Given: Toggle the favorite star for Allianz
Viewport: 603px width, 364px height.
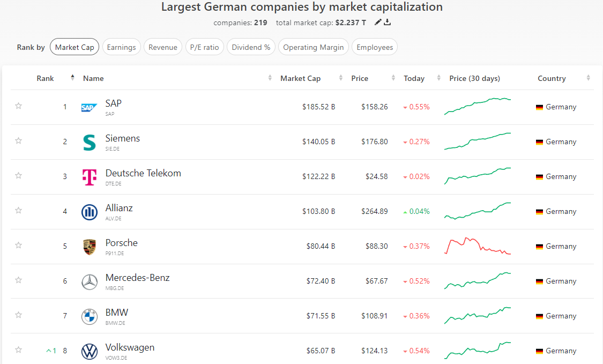Looking at the screenshot, I should pyautogui.click(x=19, y=211).
